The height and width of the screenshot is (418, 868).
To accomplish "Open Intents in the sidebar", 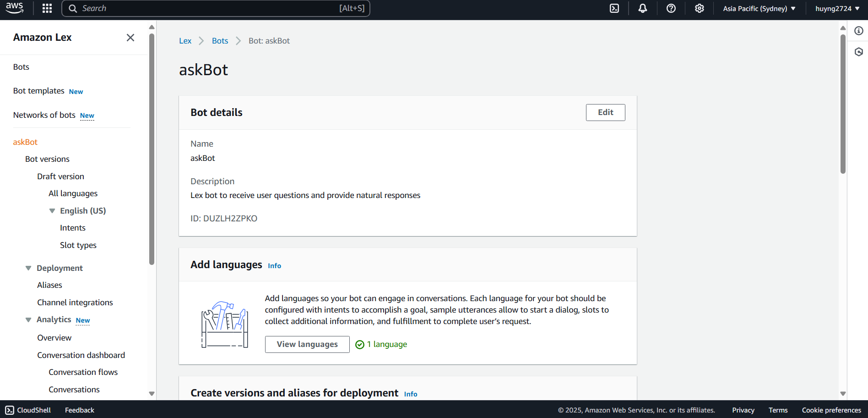I will click(72, 228).
